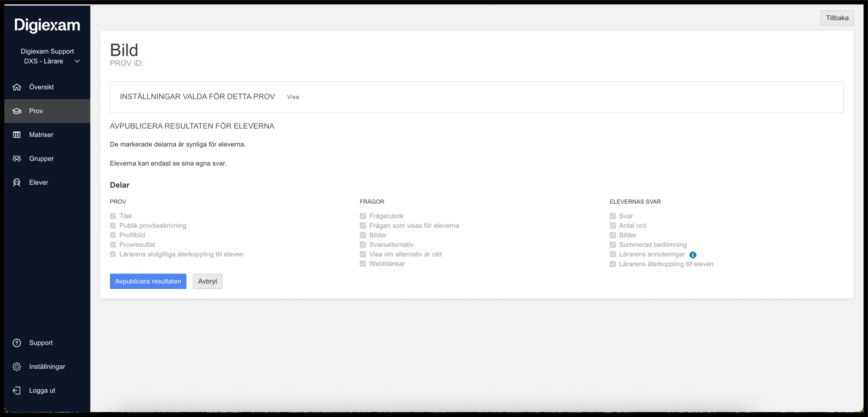Click the Grupper people icon
The height and width of the screenshot is (417, 868).
(17, 159)
